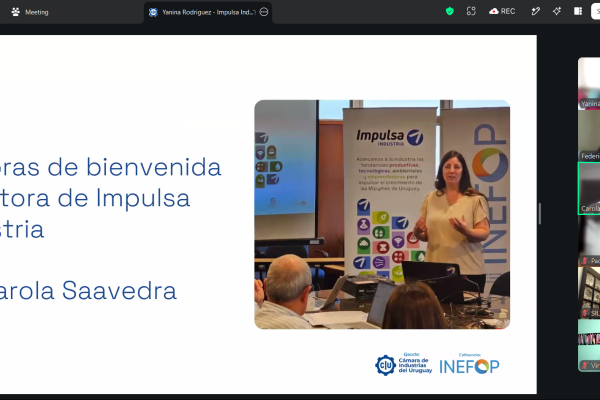
Task: Select the muted Vir participant thumbnail
Action: point(589,345)
